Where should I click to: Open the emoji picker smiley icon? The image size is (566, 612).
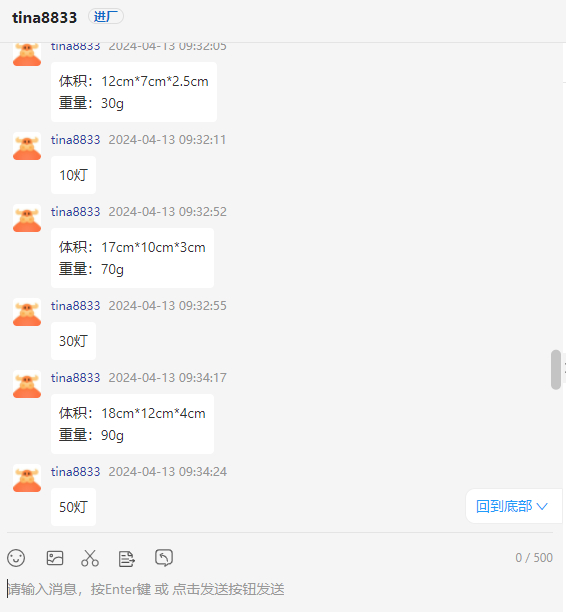16,558
